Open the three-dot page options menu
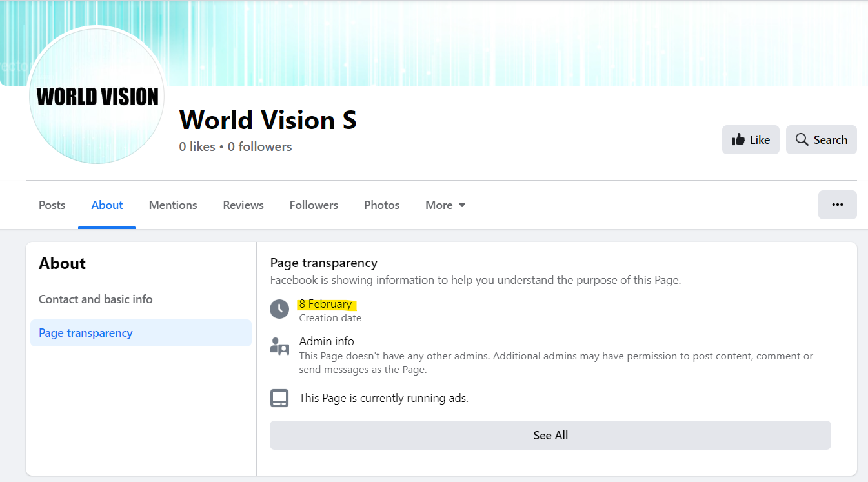 [x=838, y=205]
